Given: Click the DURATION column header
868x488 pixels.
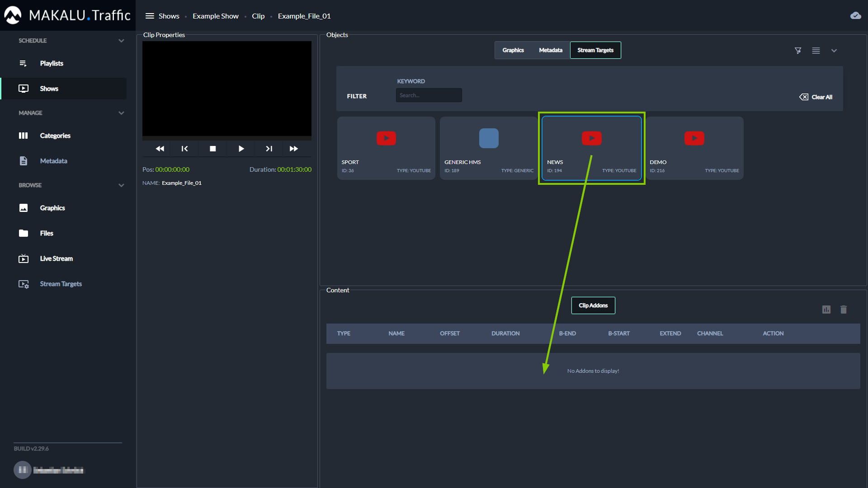Looking at the screenshot, I should tap(505, 333).
